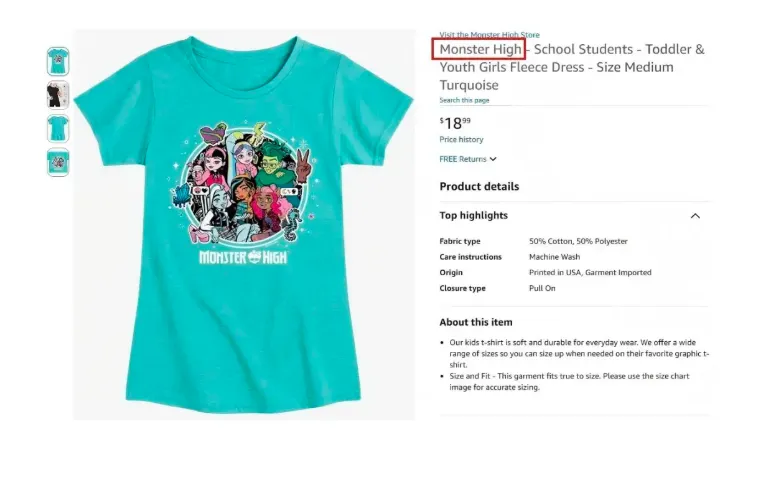
Task: Click the Origin row label
Action: (452, 273)
